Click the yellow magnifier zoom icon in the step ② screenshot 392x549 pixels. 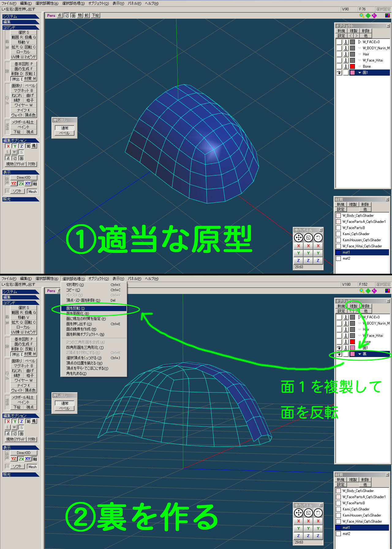point(362,291)
